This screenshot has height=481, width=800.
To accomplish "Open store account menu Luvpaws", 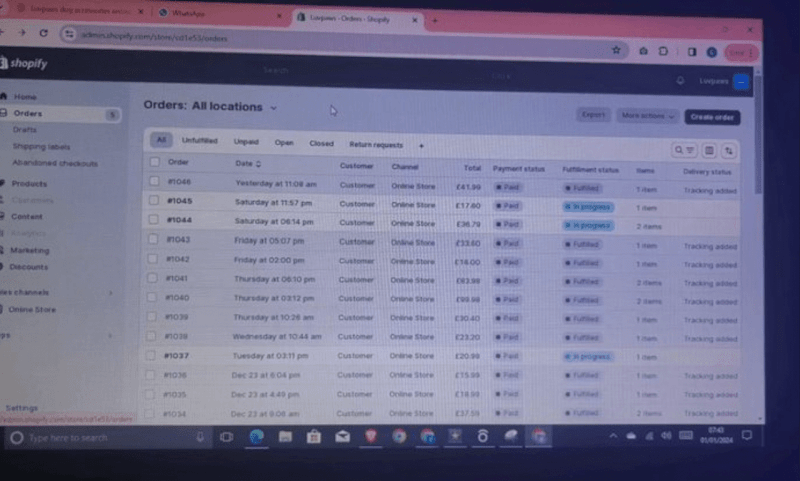I will [724, 82].
